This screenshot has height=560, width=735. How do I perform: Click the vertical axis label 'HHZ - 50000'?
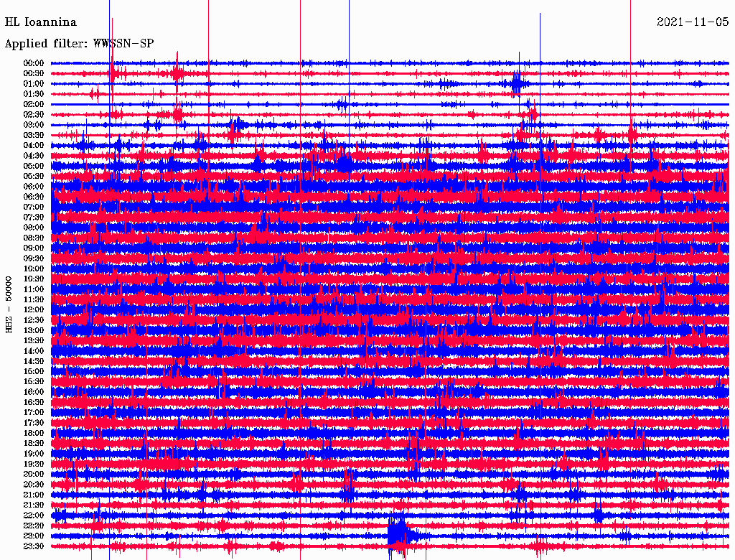(x=9, y=305)
